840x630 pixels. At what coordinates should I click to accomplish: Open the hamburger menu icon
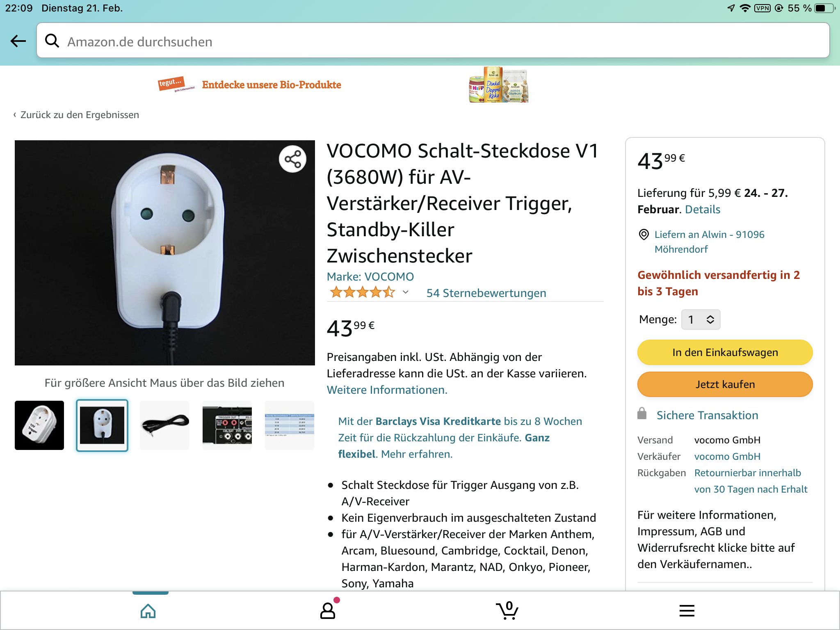pos(687,611)
